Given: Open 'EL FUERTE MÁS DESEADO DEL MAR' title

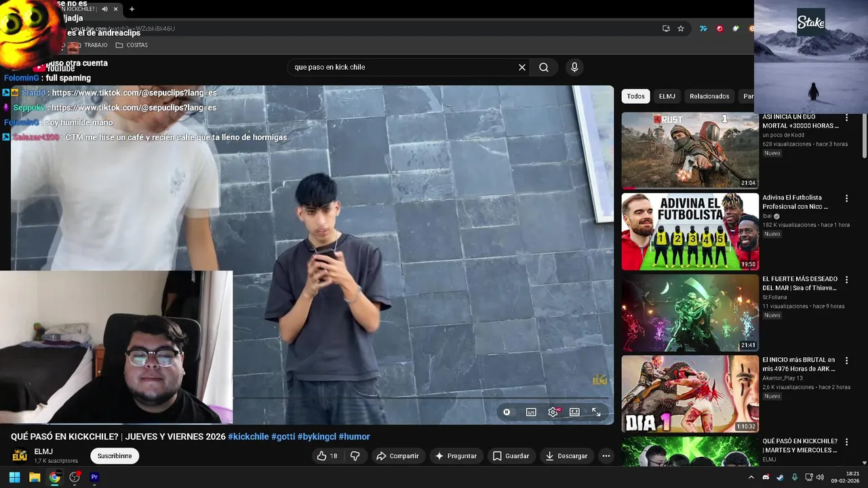Looking at the screenshot, I should pyautogui.click(x=800, y=283).
